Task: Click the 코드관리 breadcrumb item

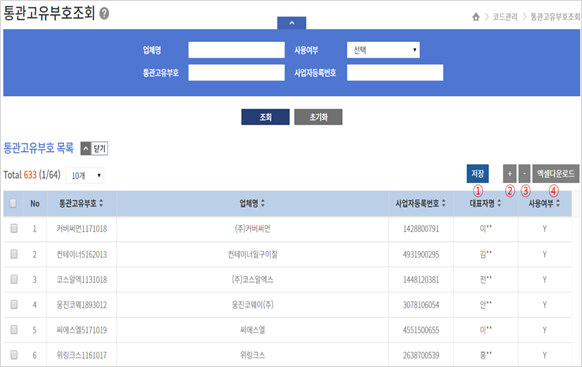Action: click(x=505, y=17)
